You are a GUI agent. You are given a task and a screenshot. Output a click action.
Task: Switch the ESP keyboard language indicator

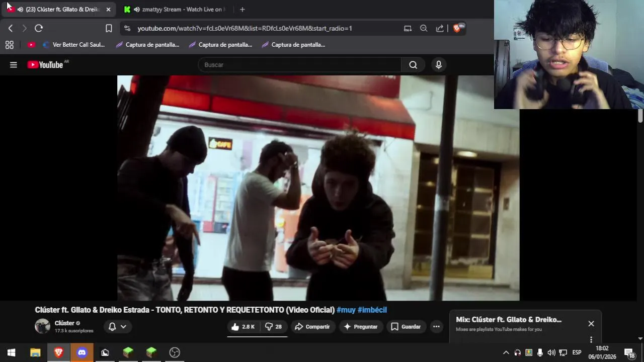577,352
